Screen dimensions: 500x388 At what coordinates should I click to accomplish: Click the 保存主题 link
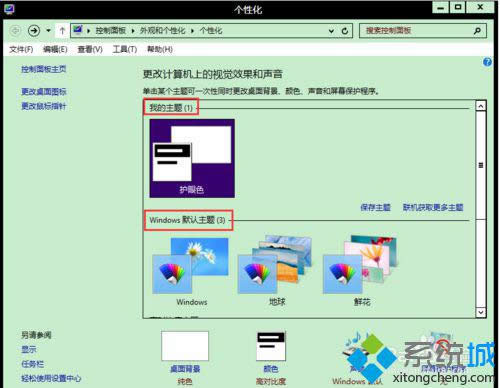coord(375,207)
